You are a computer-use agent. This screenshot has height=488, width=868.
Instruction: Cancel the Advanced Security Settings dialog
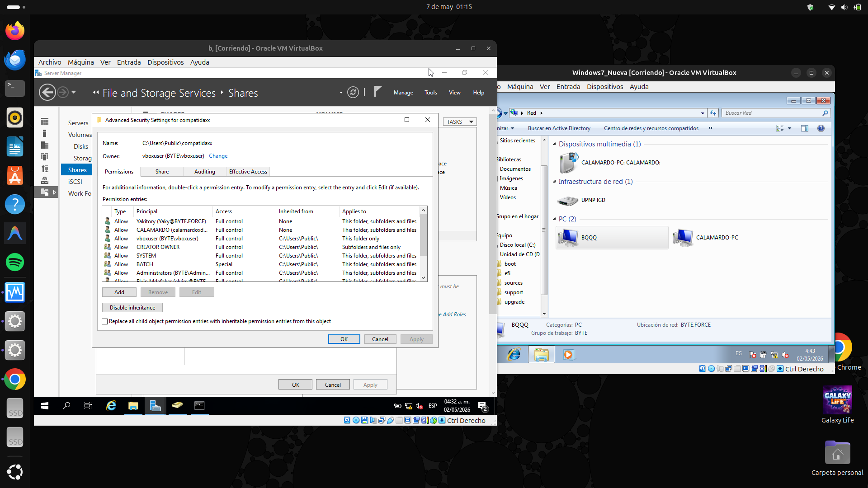pos(380,339)
